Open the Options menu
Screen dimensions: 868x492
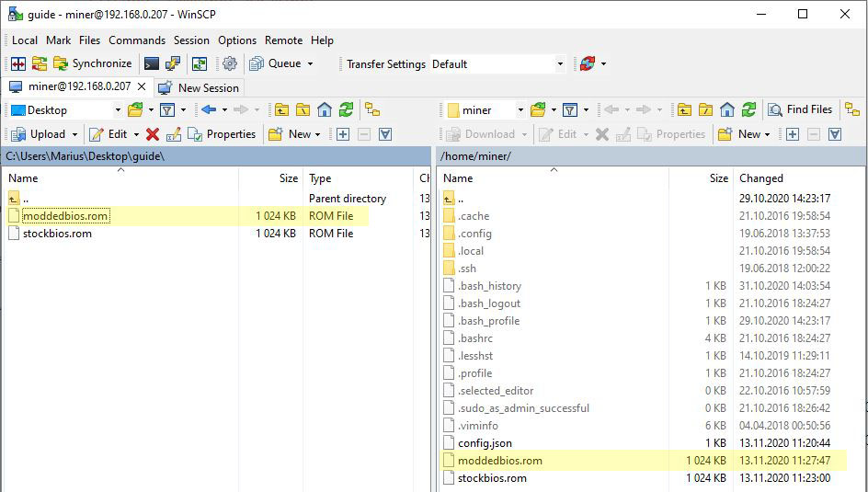coord(237,40)
